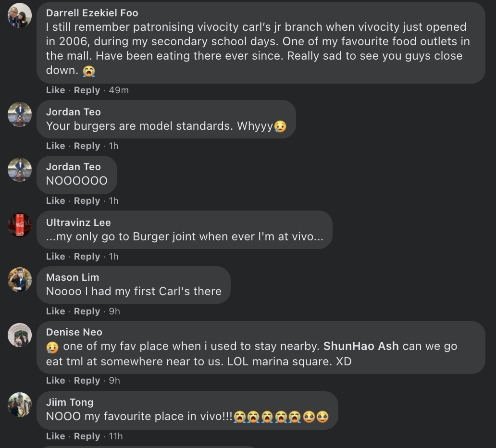Open Ultravinz Lee's Coca-Cola can avatar
The image size is (496, 448).
click(20, 225)
